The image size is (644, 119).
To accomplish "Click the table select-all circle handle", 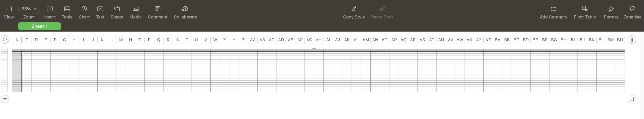I will tap(5, 40).
